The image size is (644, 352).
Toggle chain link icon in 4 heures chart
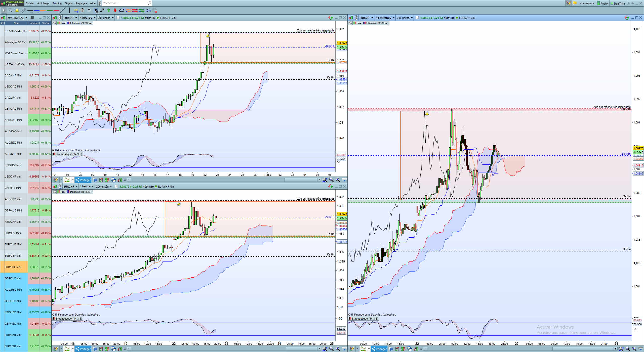[x=60, y=18]
